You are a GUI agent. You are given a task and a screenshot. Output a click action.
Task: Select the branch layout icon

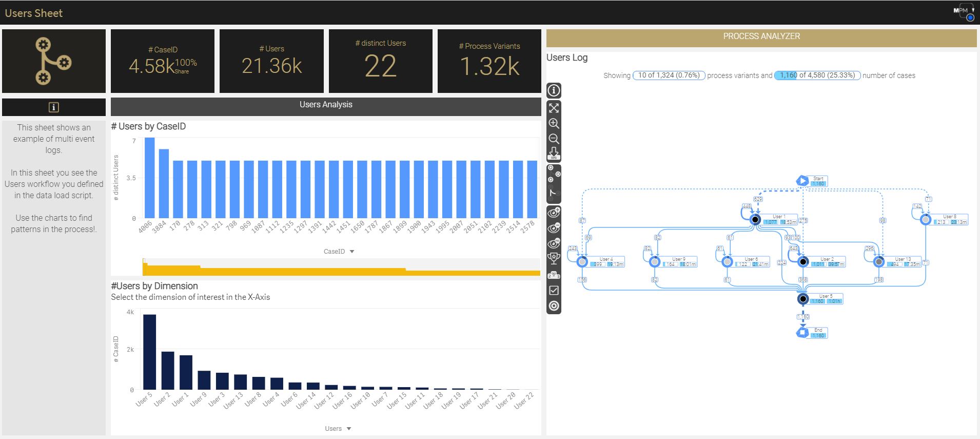[x=554, y=194]
